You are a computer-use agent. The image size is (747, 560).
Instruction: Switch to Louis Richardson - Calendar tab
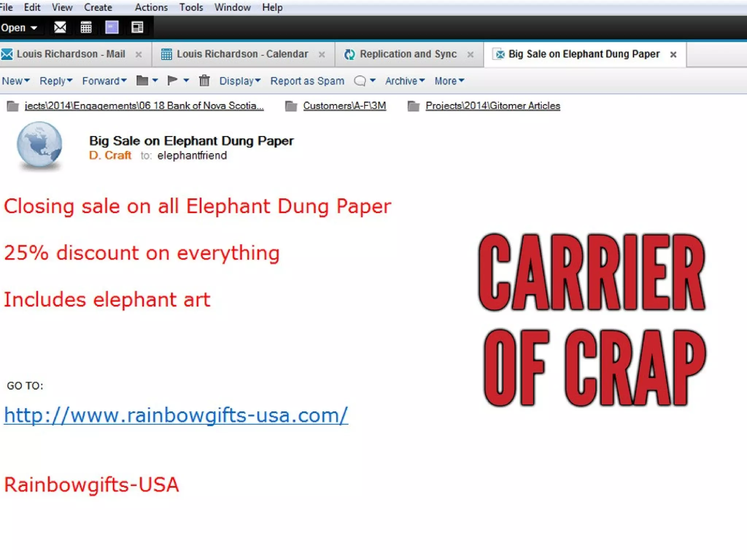(x=242, y=54)
